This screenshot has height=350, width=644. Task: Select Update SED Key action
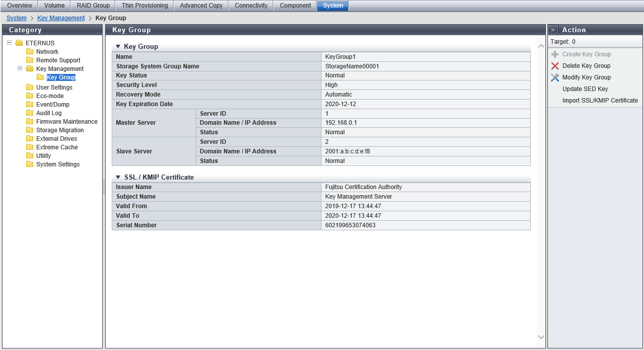click(x=585, y=89)
